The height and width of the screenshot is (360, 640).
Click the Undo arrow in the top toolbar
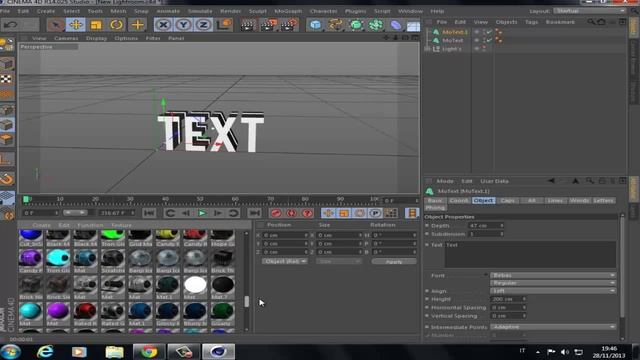11,25
